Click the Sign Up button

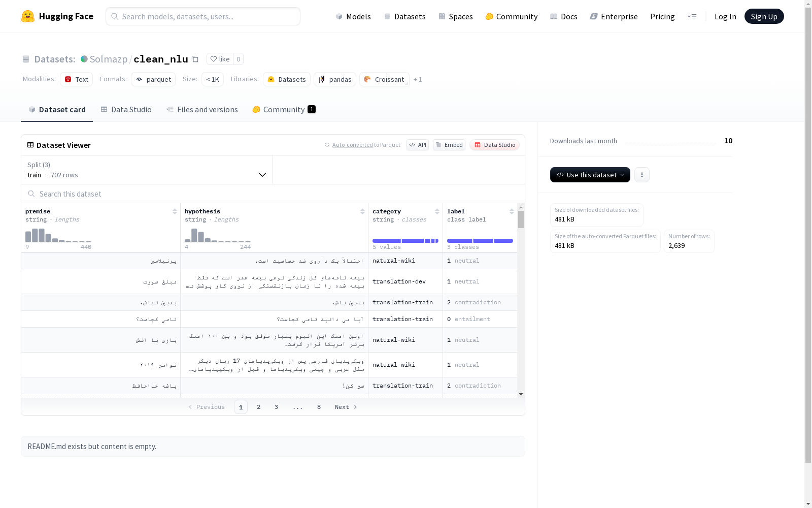[764, 16]
